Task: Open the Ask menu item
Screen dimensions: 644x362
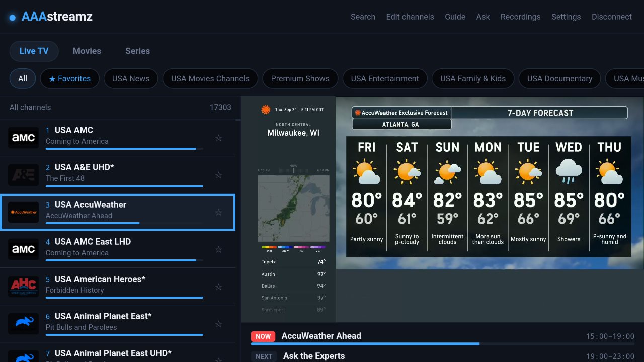Action: click(x=483, y=17)
